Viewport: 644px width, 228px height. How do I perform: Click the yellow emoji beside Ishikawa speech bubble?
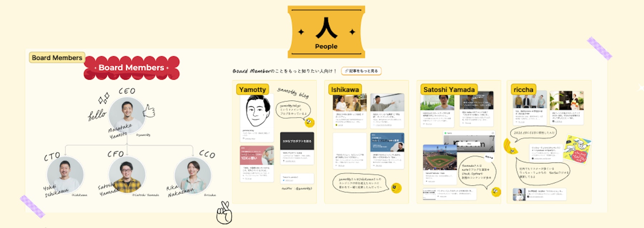pyautogui.click(x=396, y=188)
